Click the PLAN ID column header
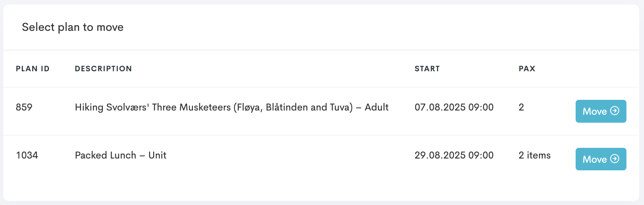Image resolution: width=644 pixels, height=205 pixels. click(32, 69)
